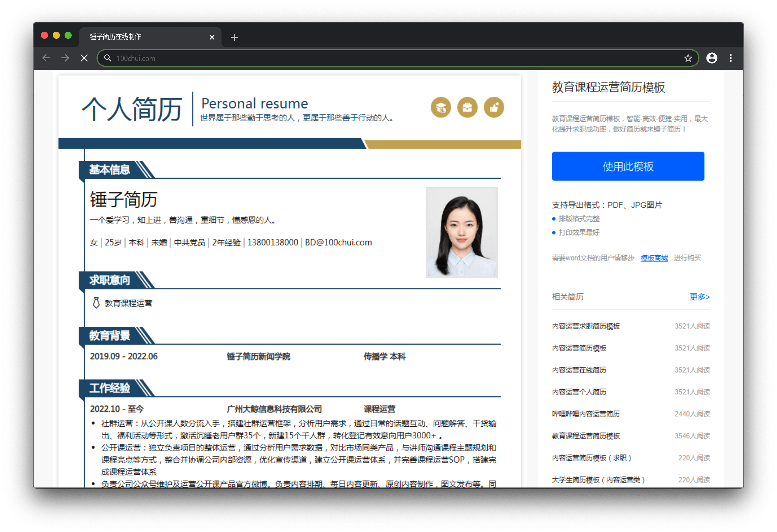777x532 pixels.
Task: Click the 2年经验 detail
Action: click(x=226, y=242)
